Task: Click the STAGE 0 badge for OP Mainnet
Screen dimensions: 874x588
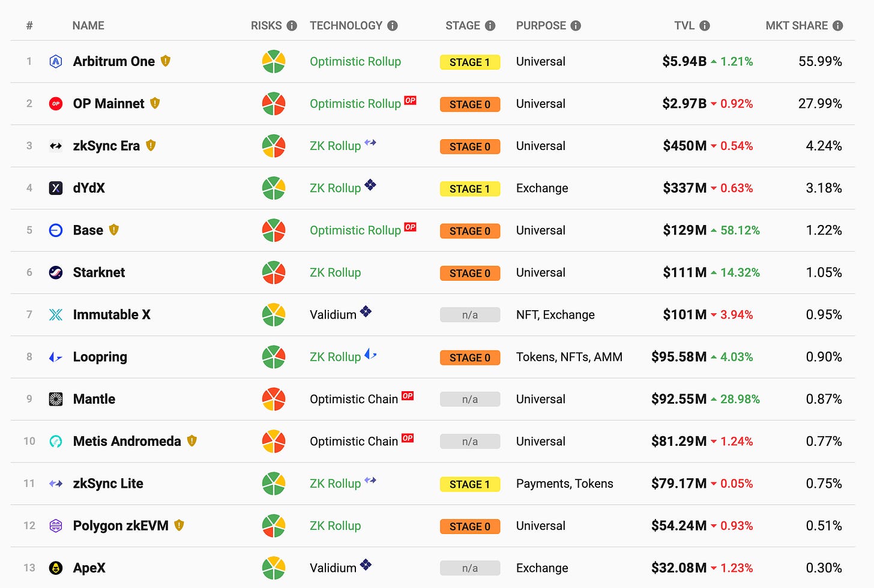Action: [470, 104]
